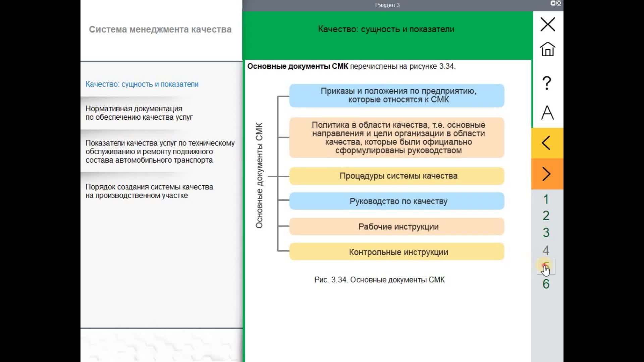Open 'Нормативная документация' topic
Viewport: 644px width, 362px height.
click(x=139, y=113)
